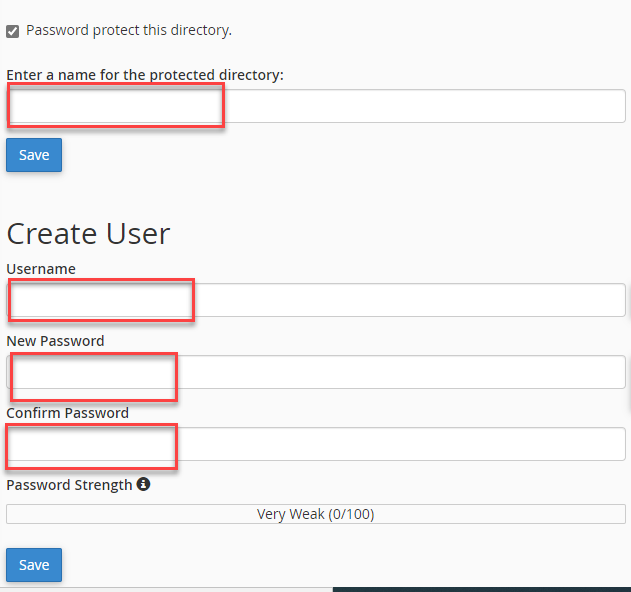Click the light horizontal scrollbar track
Image resolution: width=631 pixels, height=592 pixels.
point(166,590)
